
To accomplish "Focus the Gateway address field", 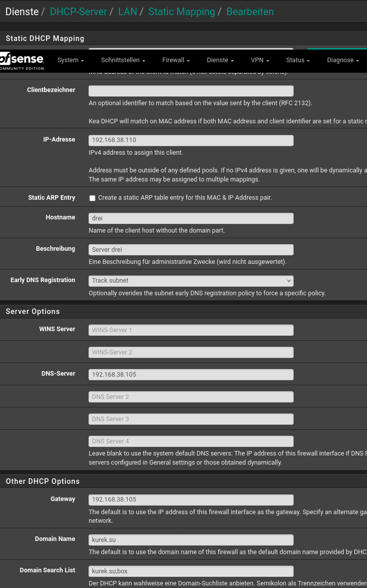I will coord(191,500).
